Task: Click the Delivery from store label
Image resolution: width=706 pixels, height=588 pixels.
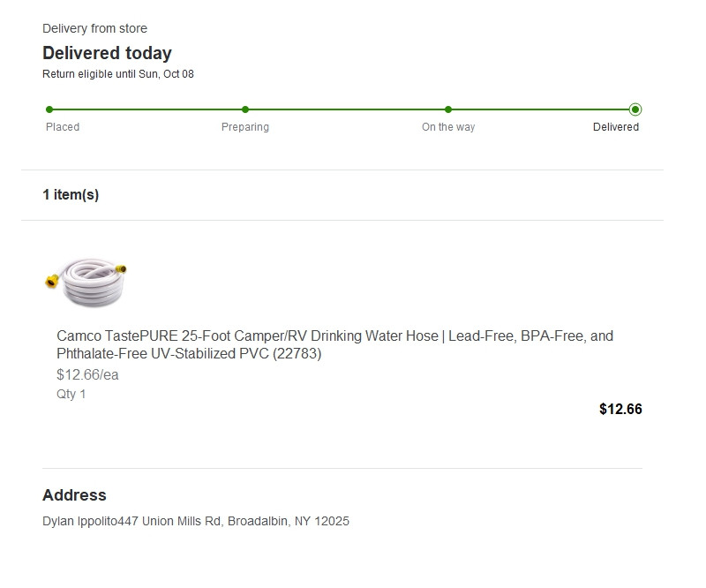Action: point(94,29)
